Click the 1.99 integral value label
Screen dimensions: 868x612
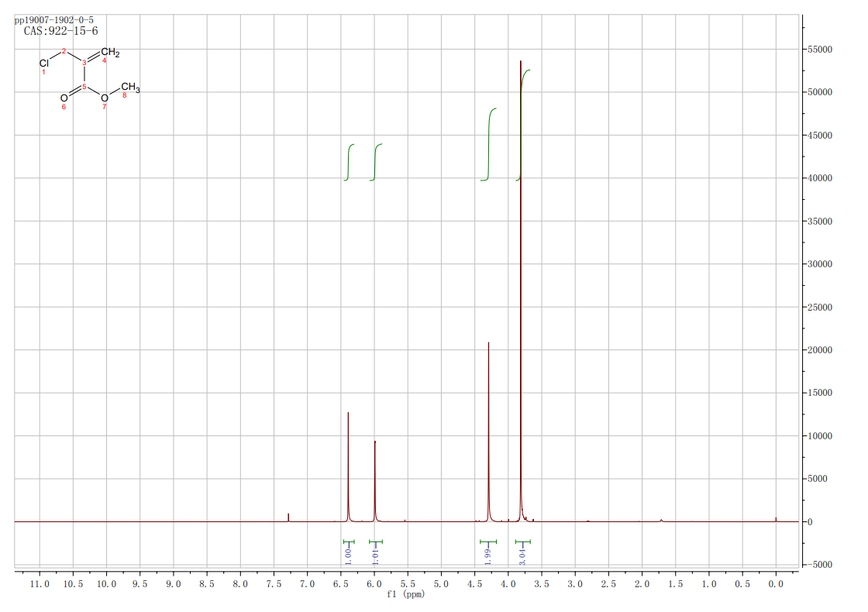488,555
